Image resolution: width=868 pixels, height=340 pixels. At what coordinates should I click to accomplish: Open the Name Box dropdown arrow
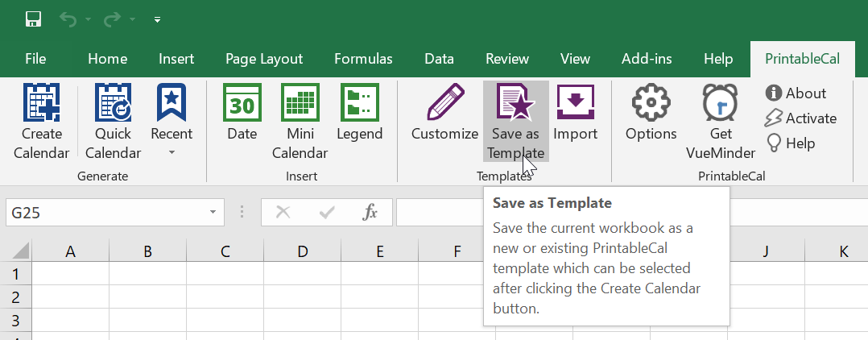click(213, 213)
